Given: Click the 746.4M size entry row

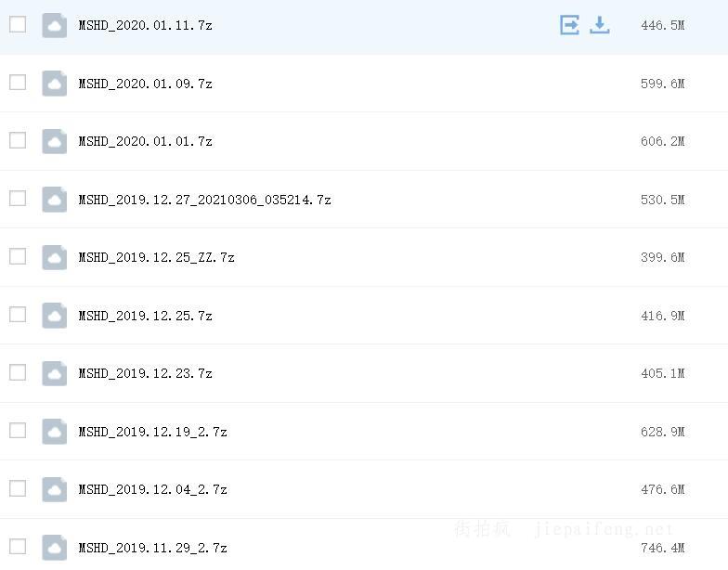Looking at the screenshot, I should [x=662, y=548].
